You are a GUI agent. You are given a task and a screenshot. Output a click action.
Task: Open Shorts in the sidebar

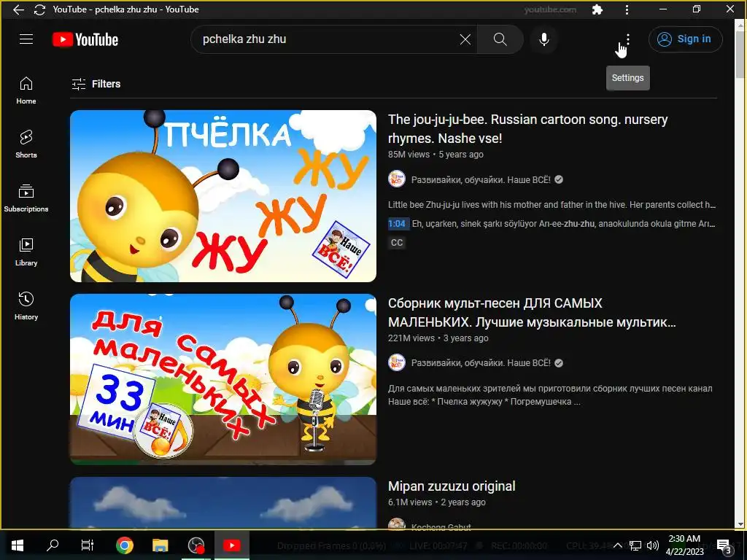(x=26, y=144)
